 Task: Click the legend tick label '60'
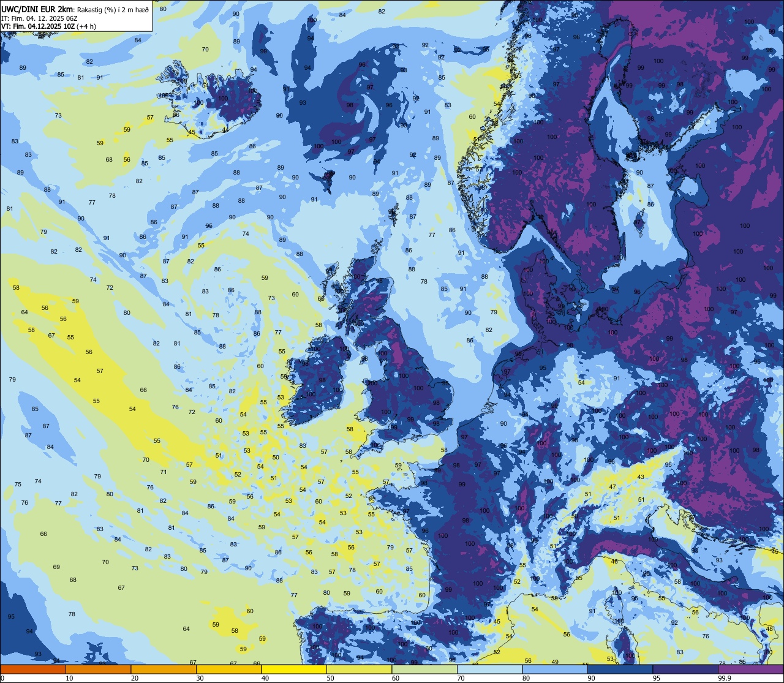(396, 677)
